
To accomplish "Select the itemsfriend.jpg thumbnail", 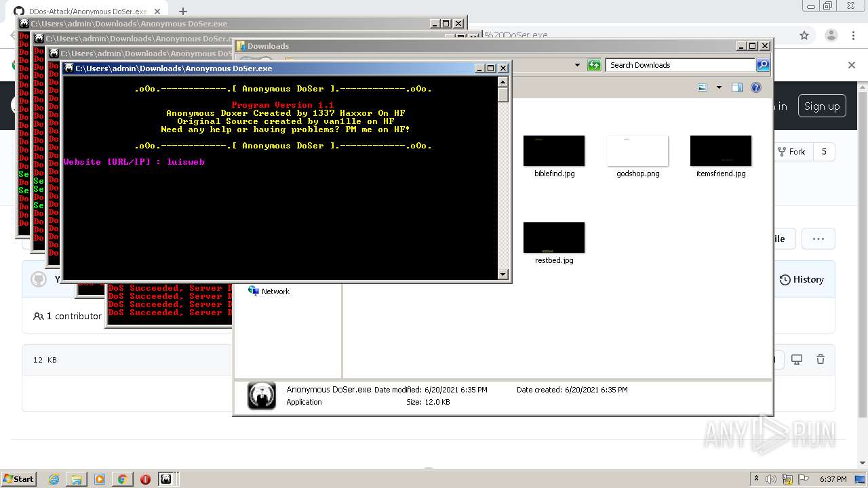I will click(x=721, y=150).
